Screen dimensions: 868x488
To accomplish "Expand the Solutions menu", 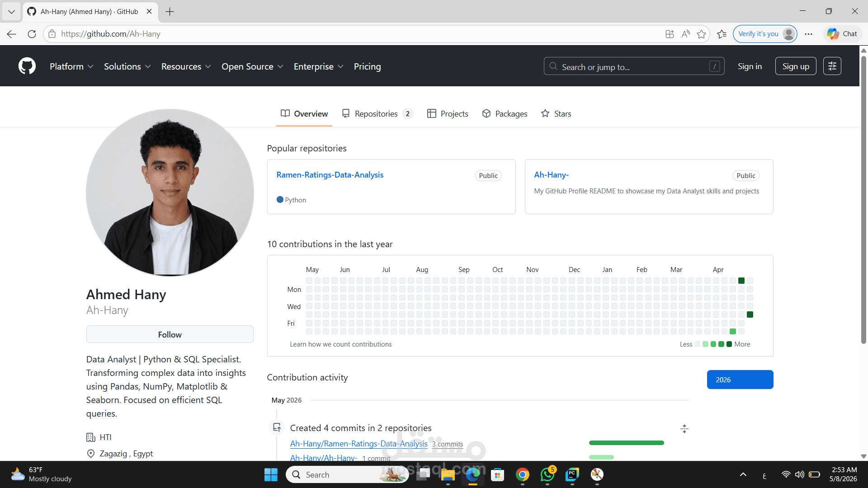I will coord(127,66).
